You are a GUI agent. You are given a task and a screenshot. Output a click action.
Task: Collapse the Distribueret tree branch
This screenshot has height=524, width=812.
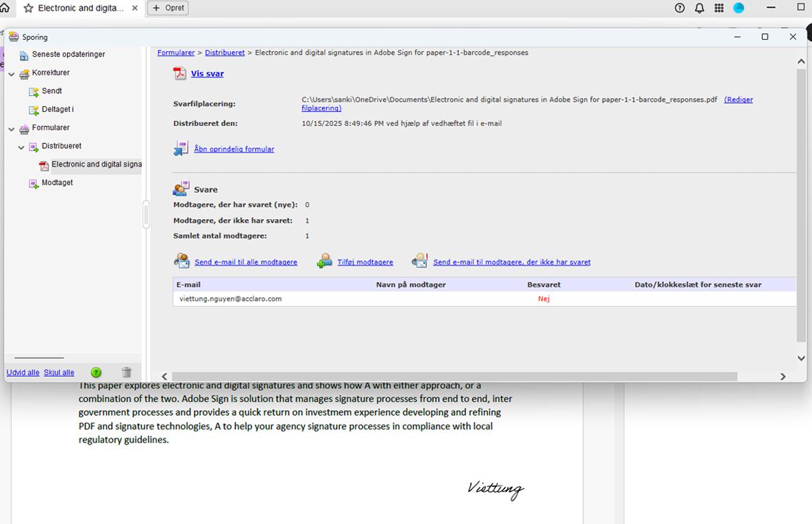21,146
